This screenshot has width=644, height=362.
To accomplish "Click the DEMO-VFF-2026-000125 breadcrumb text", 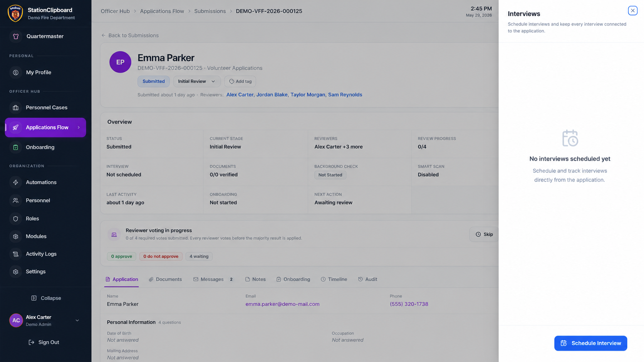I will (x=269, y=11).
